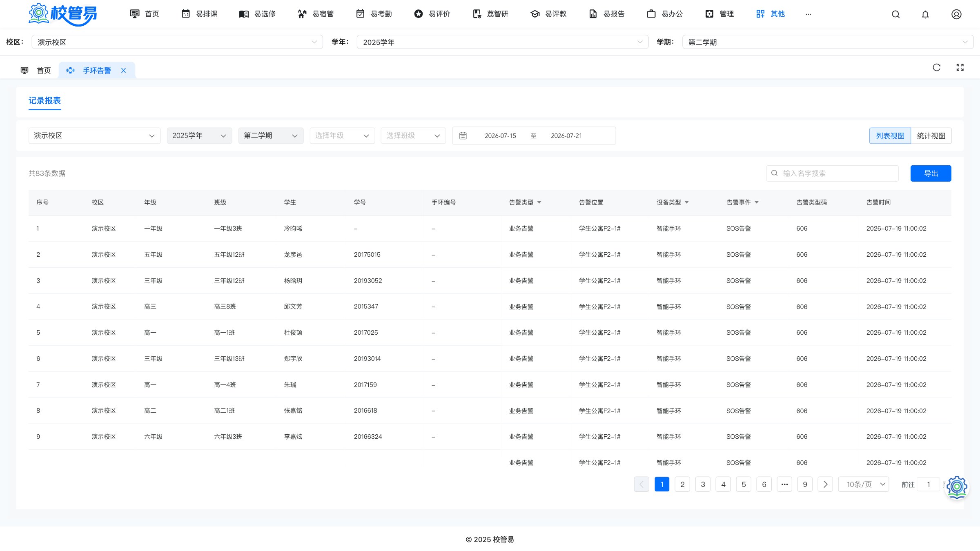
Task: Focus the 输入名字搜索 search field
Action: pos(832,173)
